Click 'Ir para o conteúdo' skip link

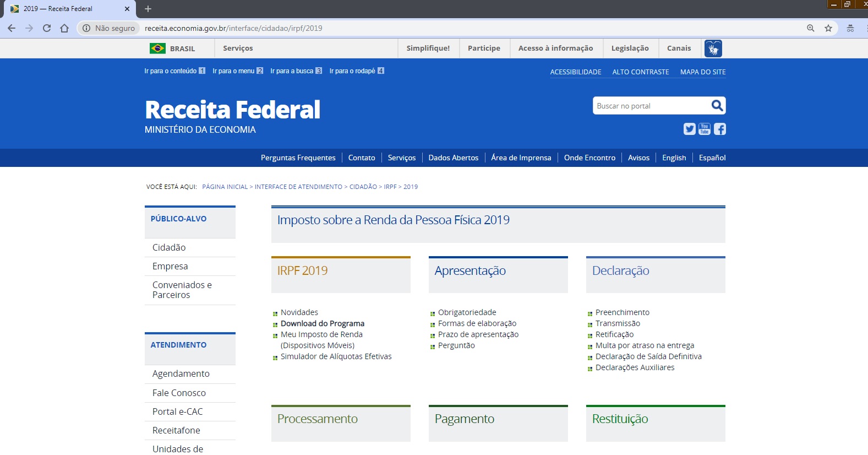(174, 71)
